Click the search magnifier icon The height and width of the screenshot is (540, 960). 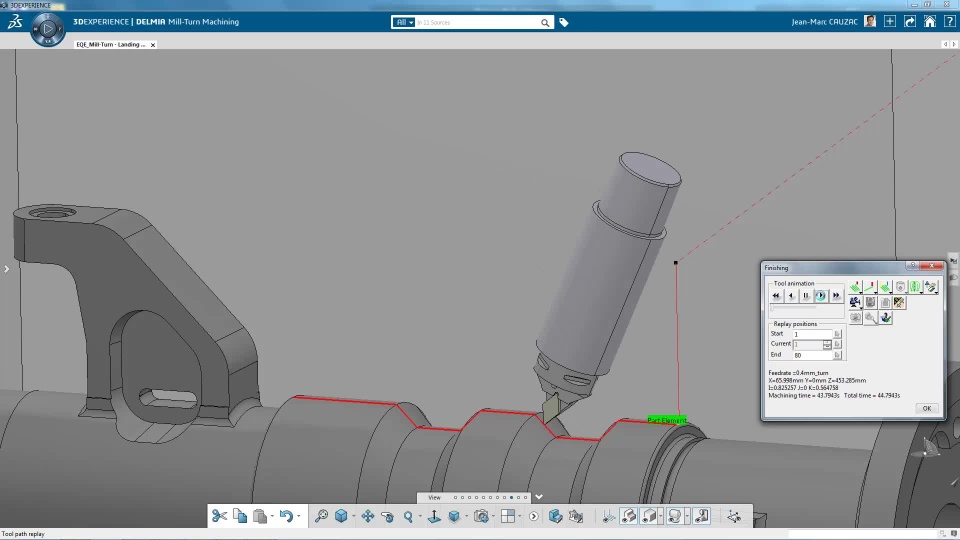click(x=545, y=23)
